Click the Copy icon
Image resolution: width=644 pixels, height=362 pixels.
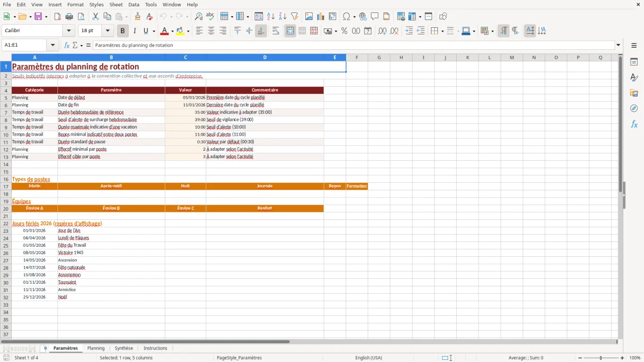107,17
